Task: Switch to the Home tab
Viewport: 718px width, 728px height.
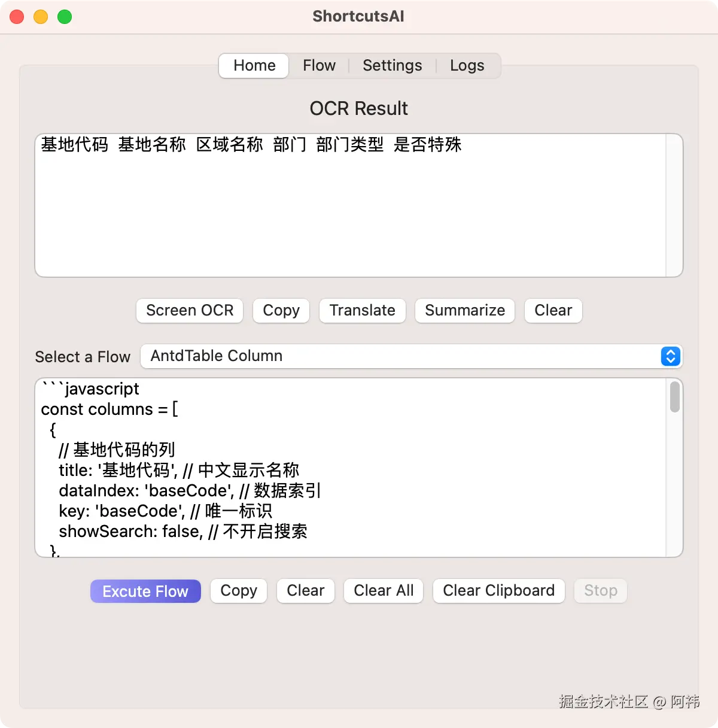Action: coord(254,65)
